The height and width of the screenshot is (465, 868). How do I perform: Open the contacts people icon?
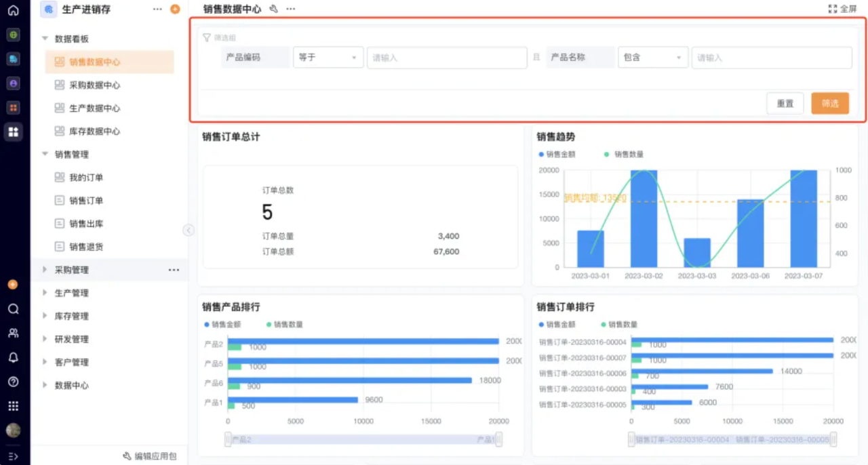coord(13,333)
